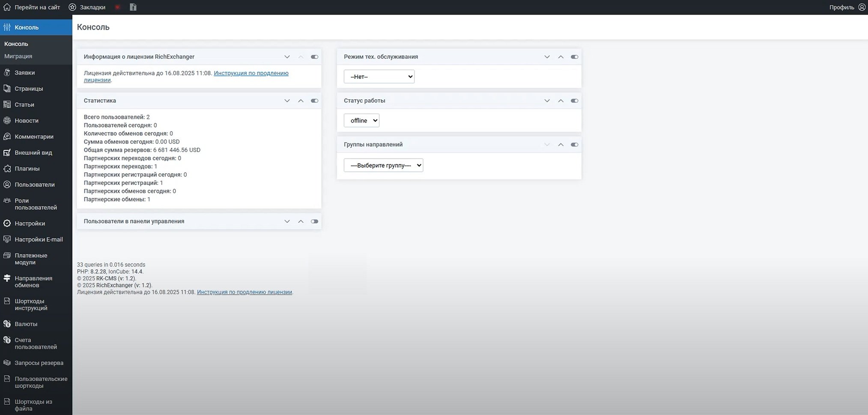Click the license renewal instruction link in footer
This screenshot has height=415, width=868.
click(x=244, y=292)
